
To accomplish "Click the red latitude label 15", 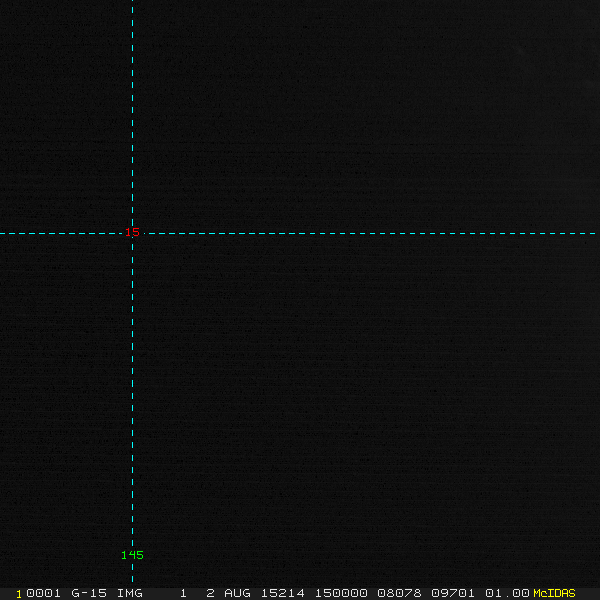I will [133, 233].
